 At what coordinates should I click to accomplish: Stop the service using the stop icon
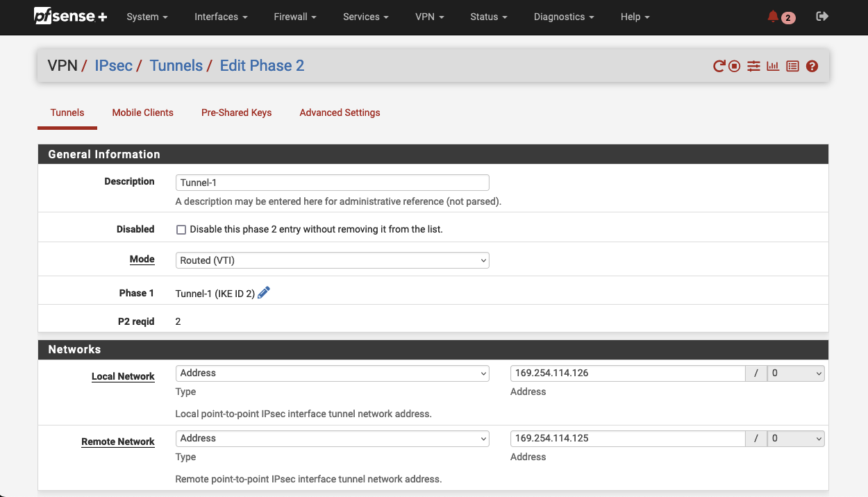(x=733, y=65)
